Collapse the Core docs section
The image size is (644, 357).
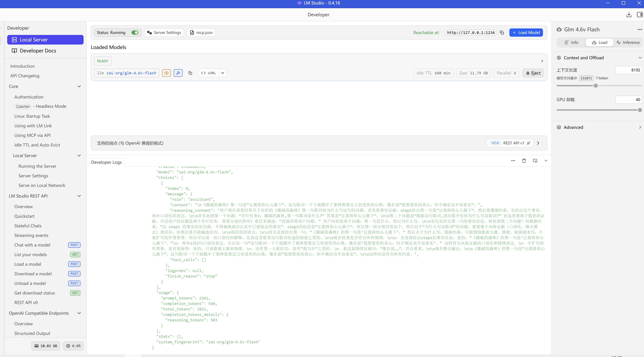79,86
